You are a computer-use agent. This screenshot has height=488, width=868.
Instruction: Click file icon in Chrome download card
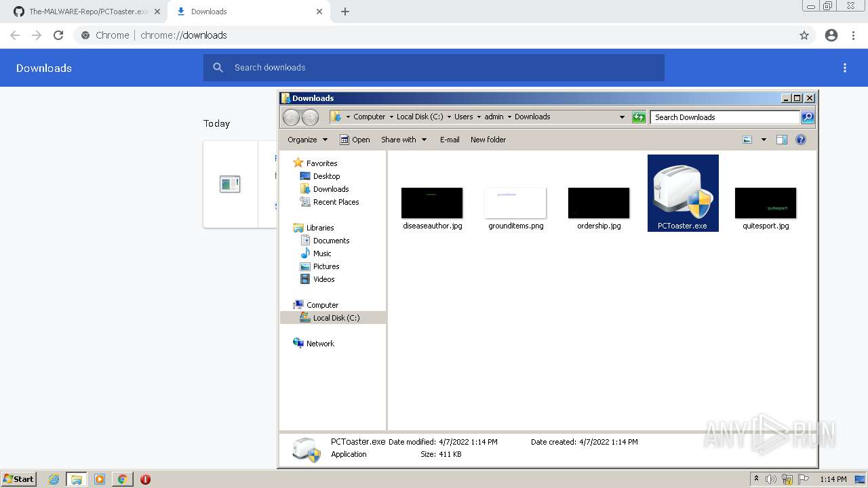230,184
